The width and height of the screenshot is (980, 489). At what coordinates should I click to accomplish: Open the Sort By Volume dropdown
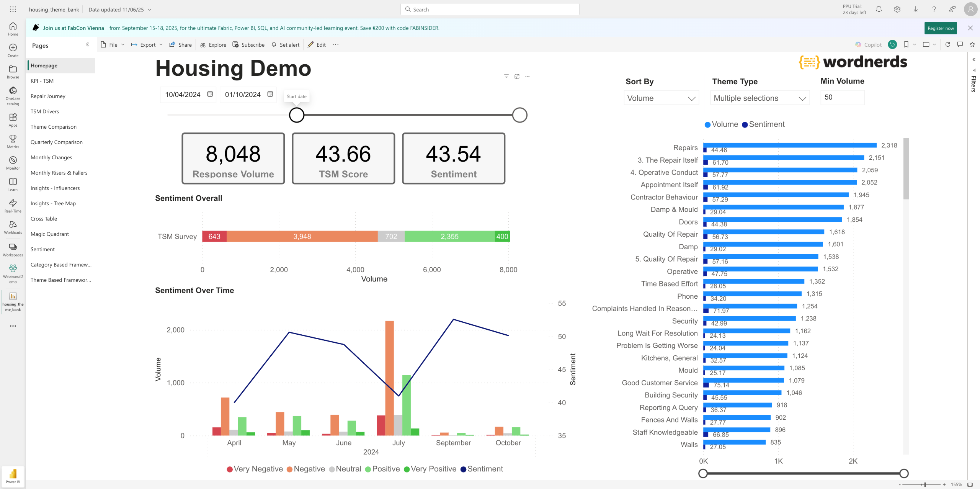661,98
